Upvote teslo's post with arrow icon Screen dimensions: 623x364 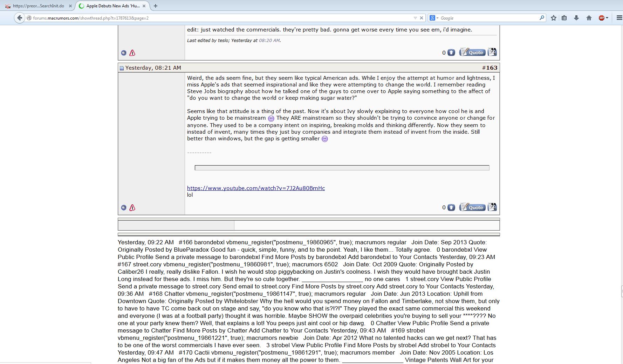[x=451, y=52]
